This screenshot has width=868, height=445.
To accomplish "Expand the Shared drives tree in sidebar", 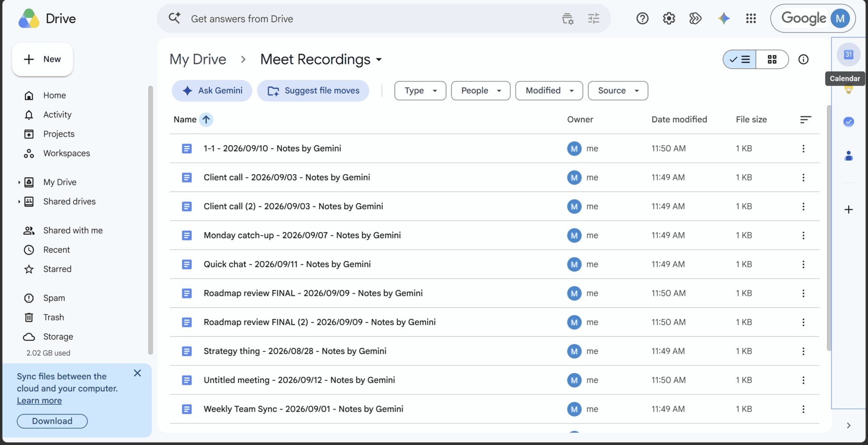I will (19, 202).
